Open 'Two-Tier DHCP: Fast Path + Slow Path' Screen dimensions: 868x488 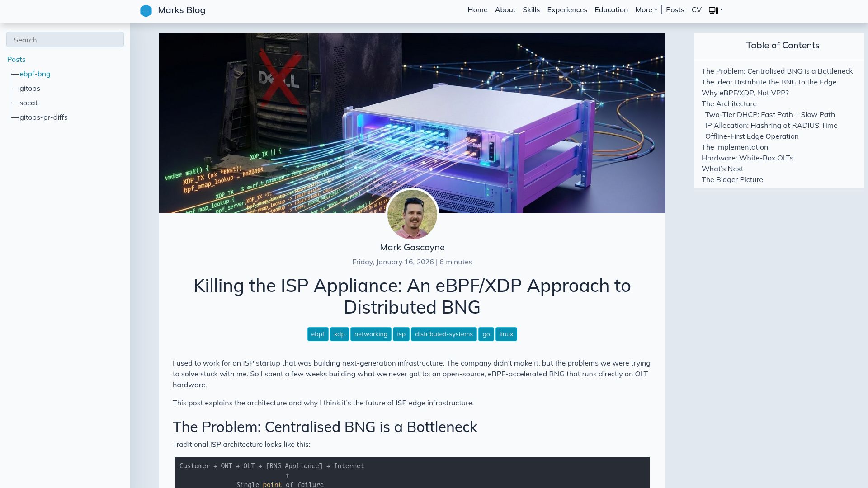[x=770, y=115]
